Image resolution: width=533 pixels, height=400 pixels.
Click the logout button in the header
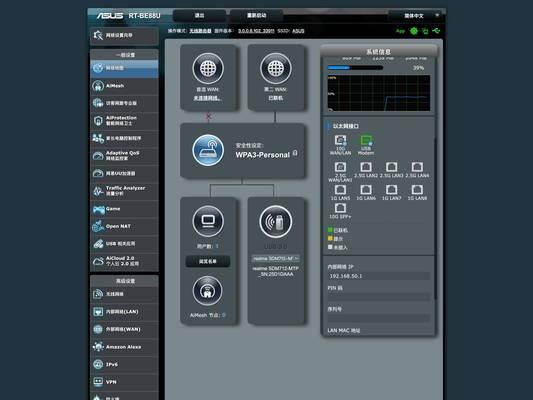[x=200, y=16]
